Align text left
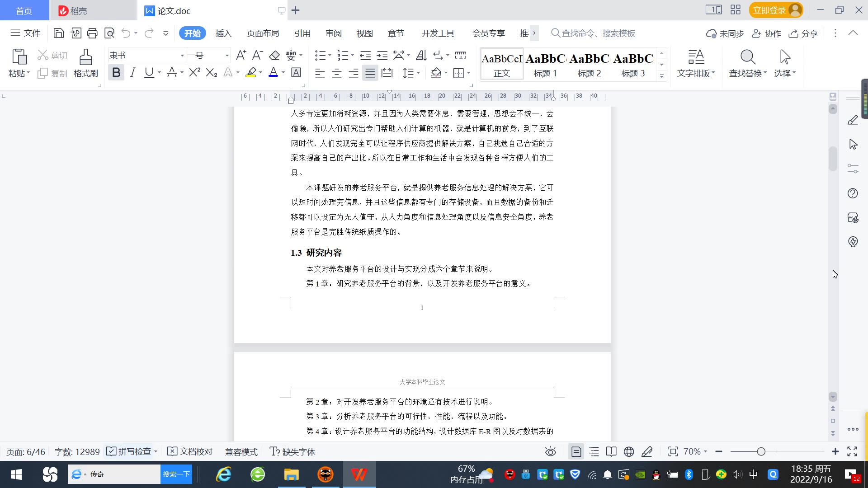868x488 pixels. [320, 73]
